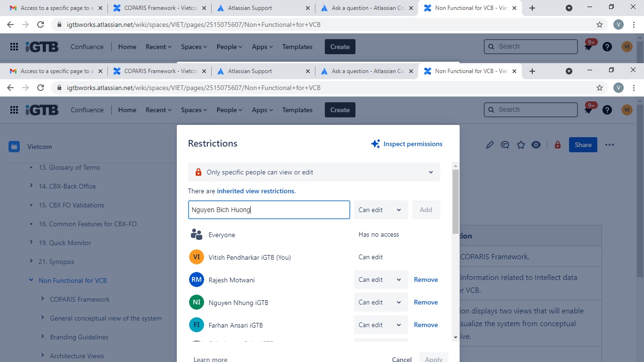644x362 pixels.
Task: Expand the COPARIS Framework tree item
Action: tap(42, 299)
